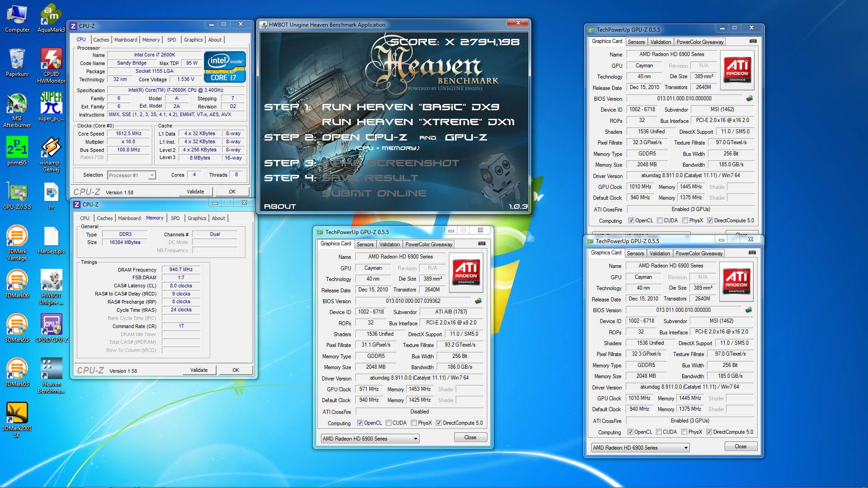Open the hr audio file icon
Viewport: 868px width, 488px height.
[51, 196]
